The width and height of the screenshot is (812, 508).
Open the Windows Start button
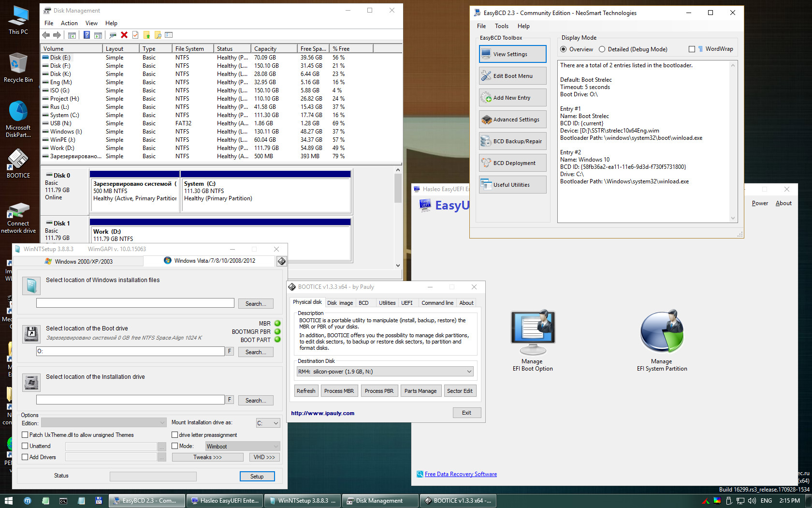8,501
